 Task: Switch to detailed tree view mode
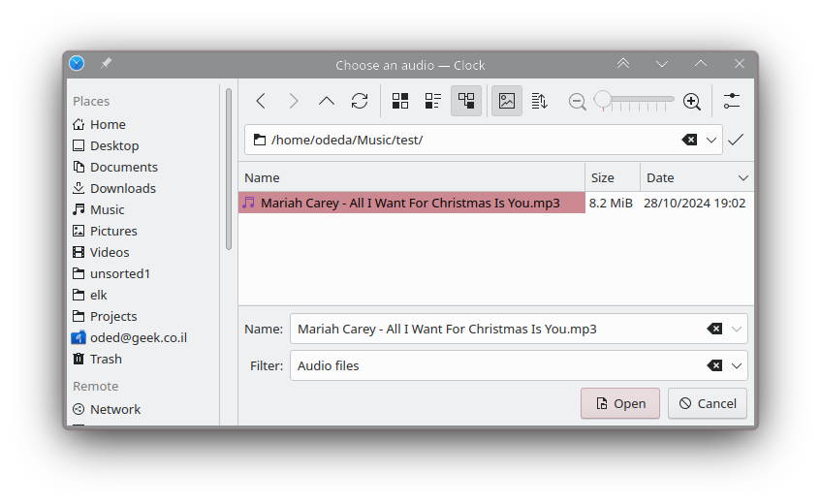coord(466,101)
